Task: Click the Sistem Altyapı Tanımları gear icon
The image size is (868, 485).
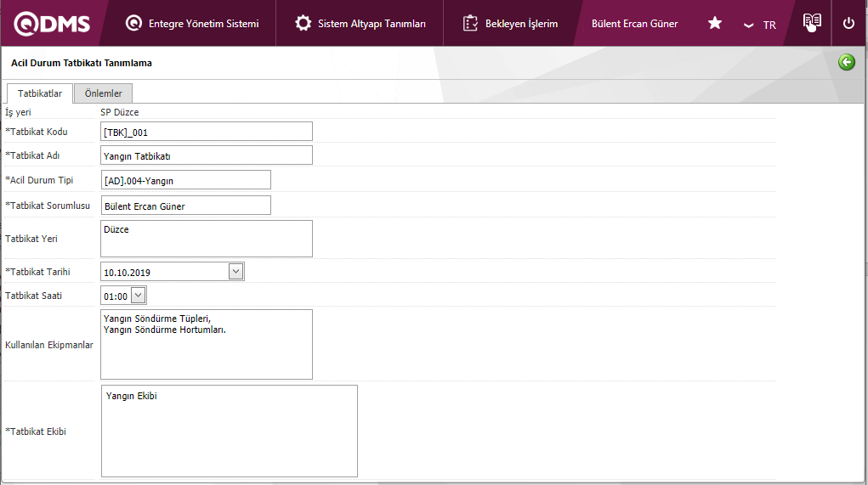Action: click(303, 23)
